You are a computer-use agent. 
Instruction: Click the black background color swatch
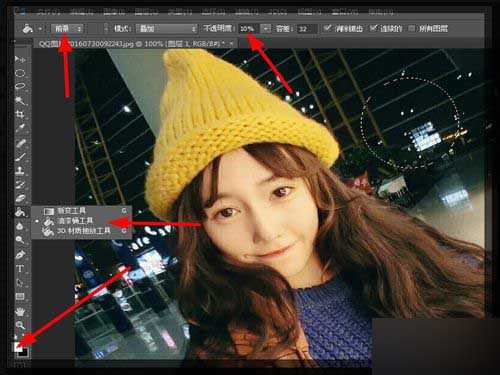(24, 353)
